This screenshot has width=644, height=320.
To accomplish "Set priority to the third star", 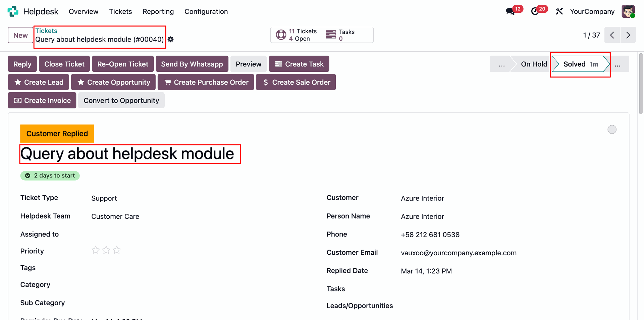I will tap(117, 250).
